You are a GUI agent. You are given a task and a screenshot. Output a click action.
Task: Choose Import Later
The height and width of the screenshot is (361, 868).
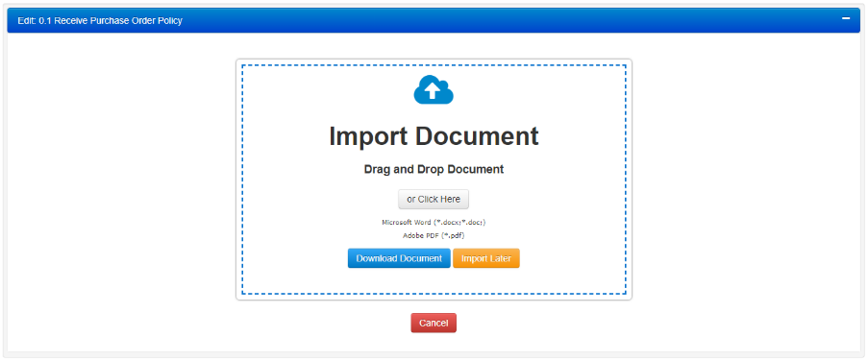pyautogui.click(x=486, y=258)
